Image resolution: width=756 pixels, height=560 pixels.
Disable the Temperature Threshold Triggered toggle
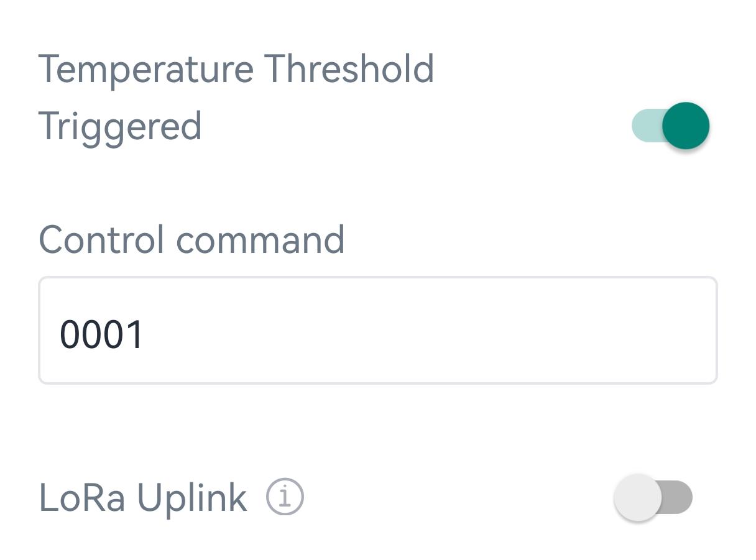[670, 126]
